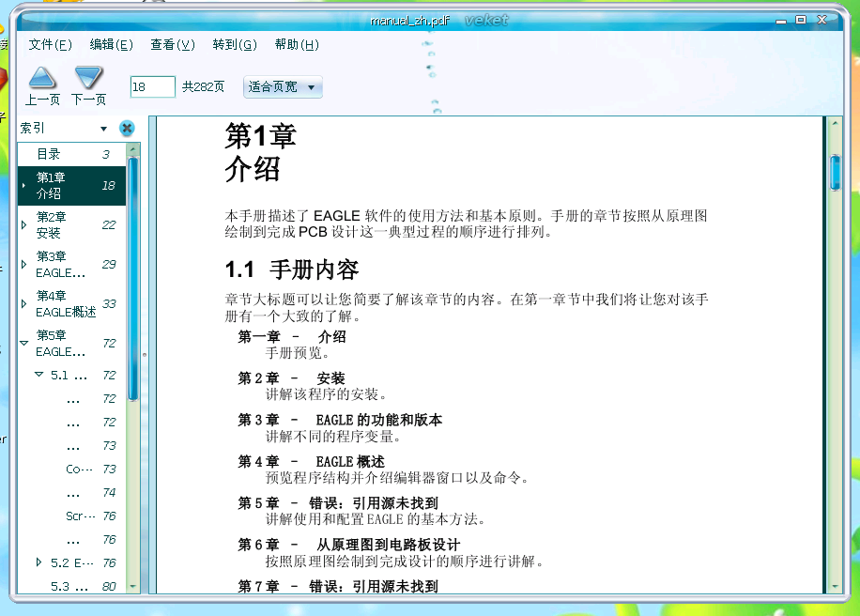The height and width of the screenshot is (616, 860).
Task: Close the index sidebar panel
Action: coord(127,129)
